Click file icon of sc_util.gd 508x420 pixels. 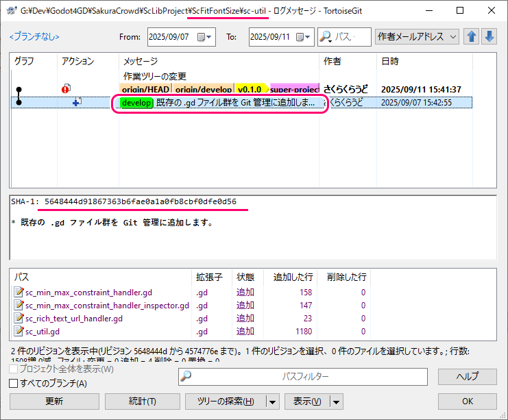click(x=19, y=332)
